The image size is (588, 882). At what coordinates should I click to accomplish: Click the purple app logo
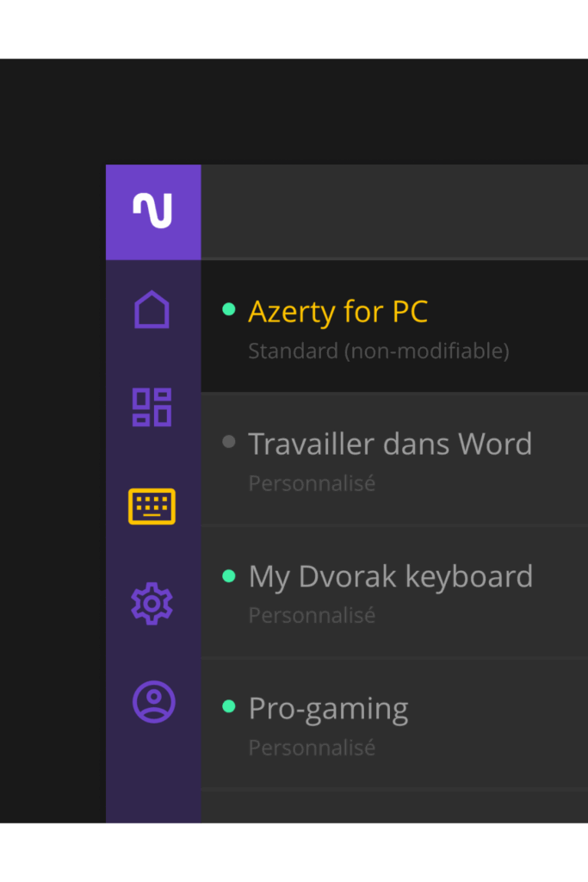tap(152, 212)
